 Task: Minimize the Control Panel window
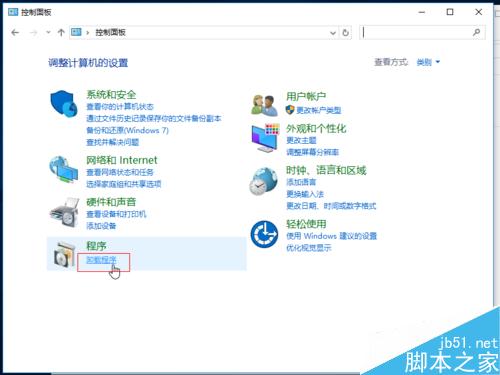click(x=422, y=12)
